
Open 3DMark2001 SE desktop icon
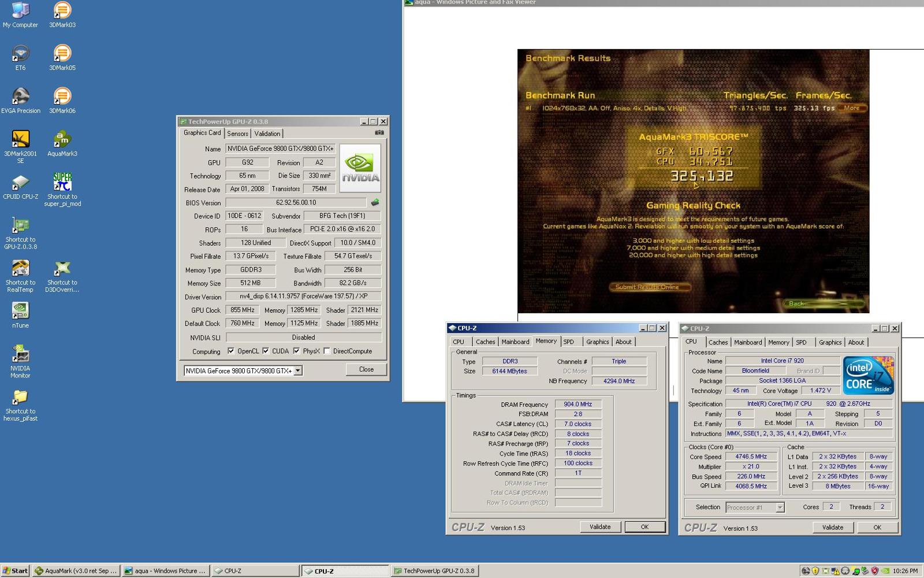(20, 146)
